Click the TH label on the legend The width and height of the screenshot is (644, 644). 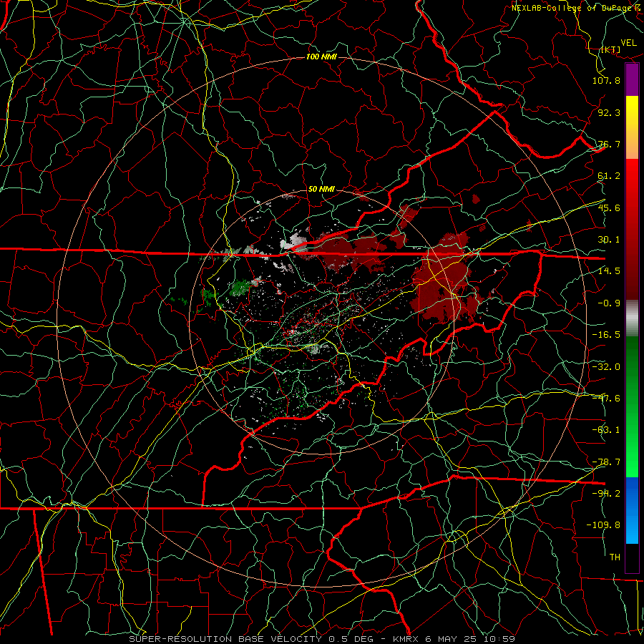[615, 557]
